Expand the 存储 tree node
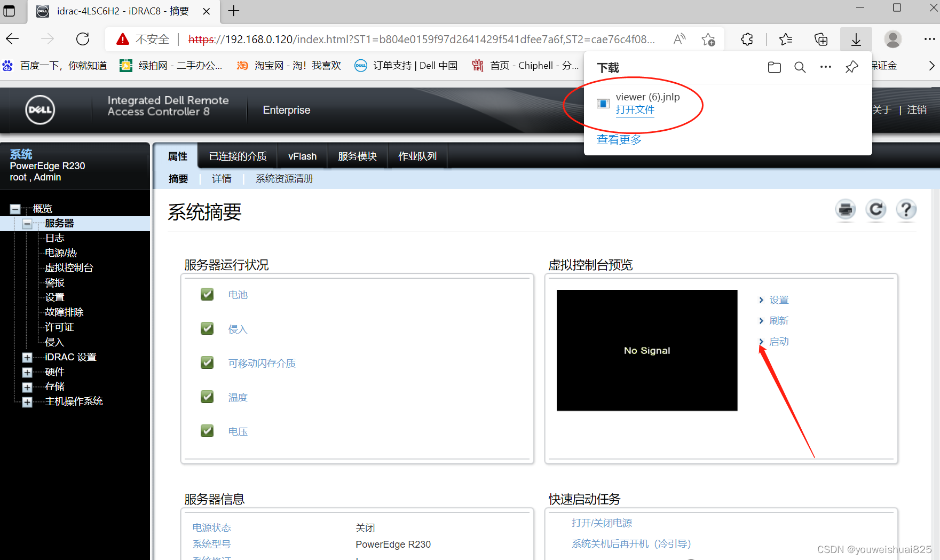This screenshot has height=560, width=940. pyautogui.click(x=27, y=387)
